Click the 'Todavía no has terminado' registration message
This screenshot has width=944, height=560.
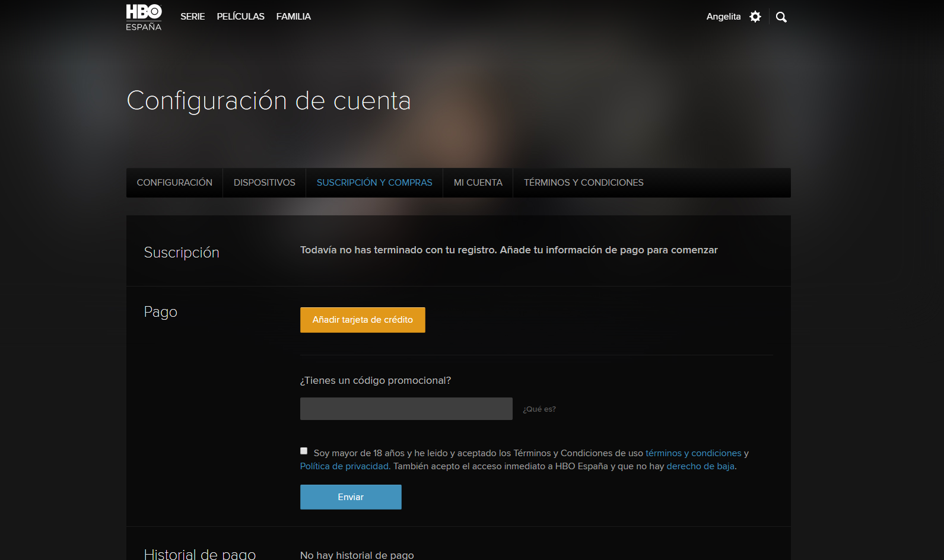pos(509,250)
